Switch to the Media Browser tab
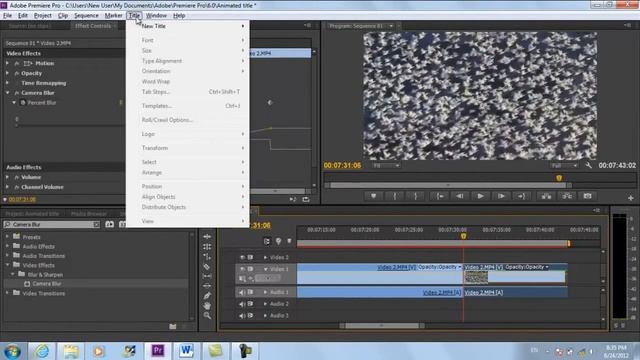This screenshot has width=640, height=360. click(x=89, y=214)
